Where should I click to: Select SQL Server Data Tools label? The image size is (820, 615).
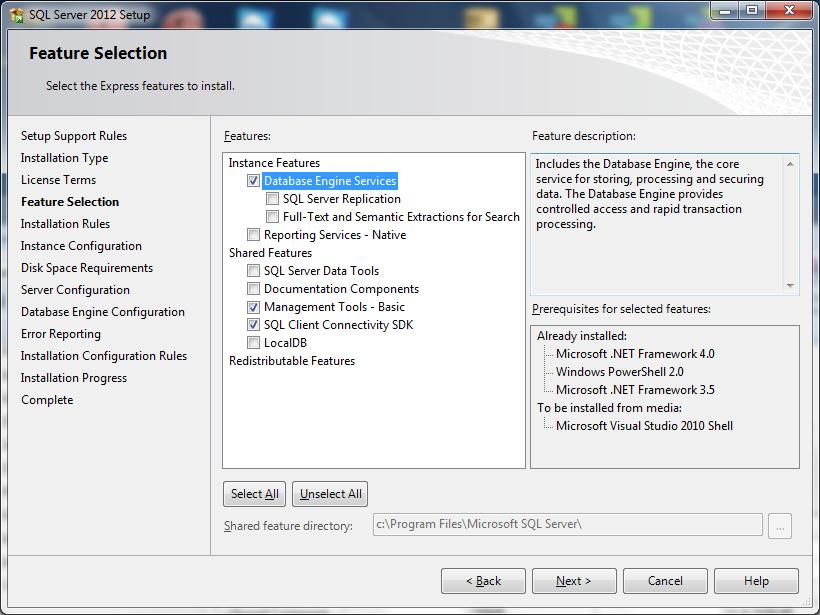(321, 271)
